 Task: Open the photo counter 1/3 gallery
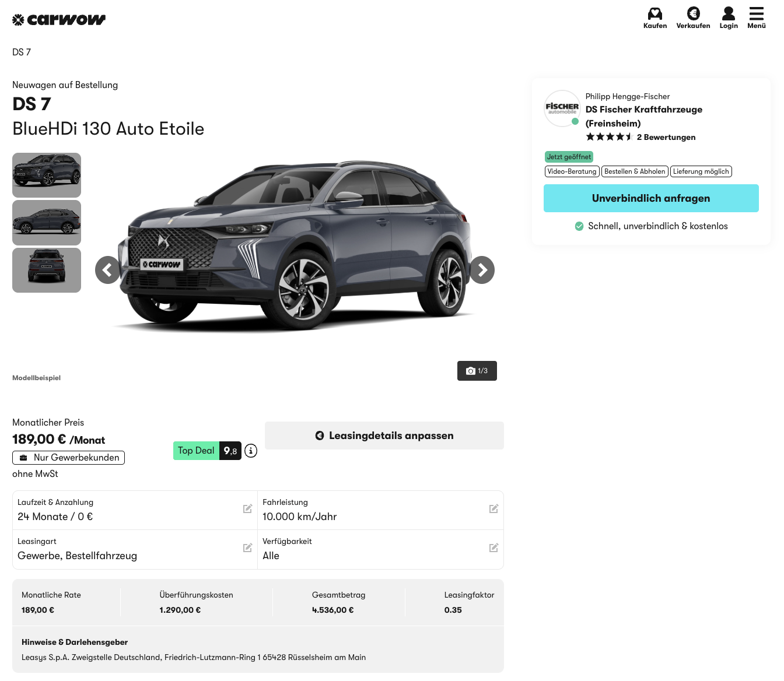click(x=477, y=371)
